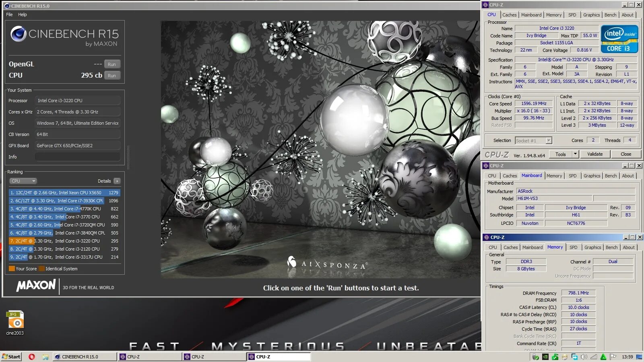Select ranking row Intel Core i7-3840QM

64,233
